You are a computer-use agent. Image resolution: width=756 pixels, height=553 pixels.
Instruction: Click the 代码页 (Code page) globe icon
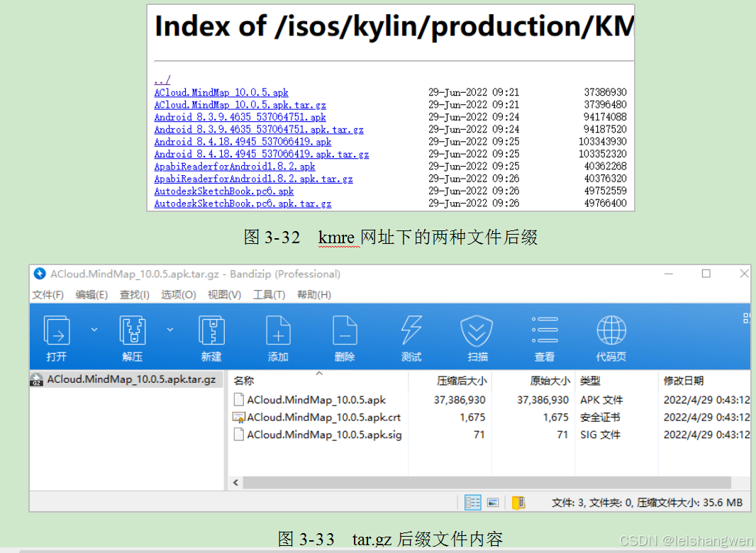click(611, 330)
